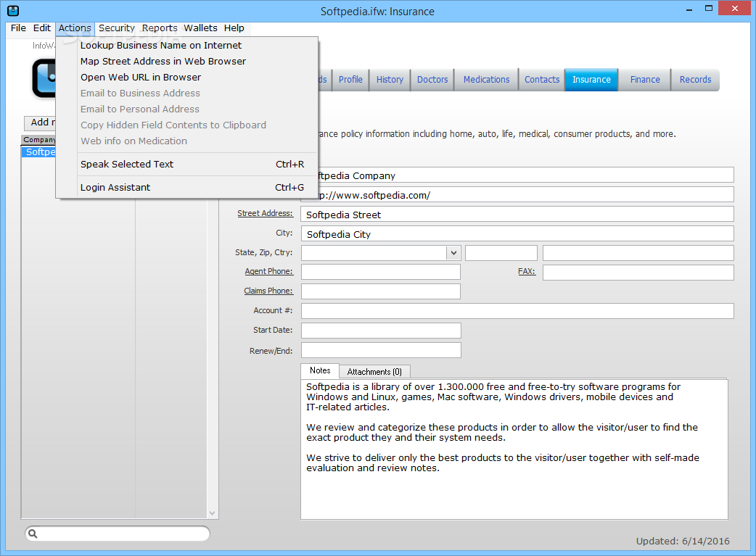Click the Street Address input field
Screen dimensions: 756x556
(x=517, y=215)
